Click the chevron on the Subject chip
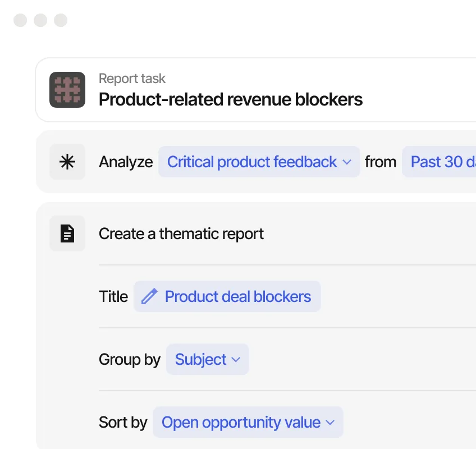The width and height of the screenshot is (476, 449). click(x=235, y=360)
